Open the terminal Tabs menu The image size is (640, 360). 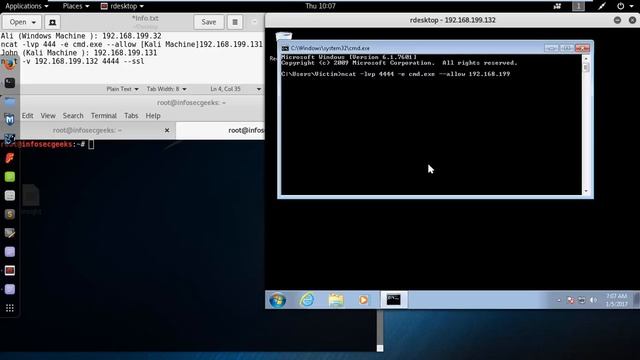pos(131,116)
